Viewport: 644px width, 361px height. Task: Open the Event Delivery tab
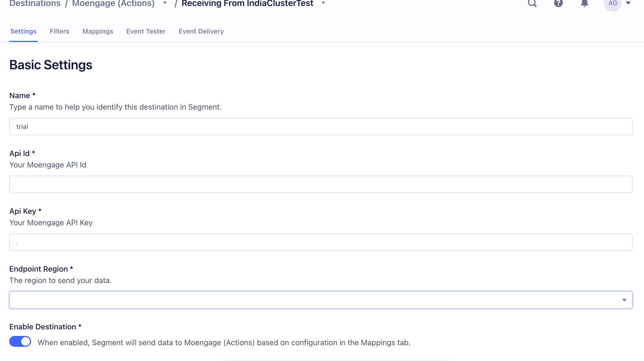(201, 31)
